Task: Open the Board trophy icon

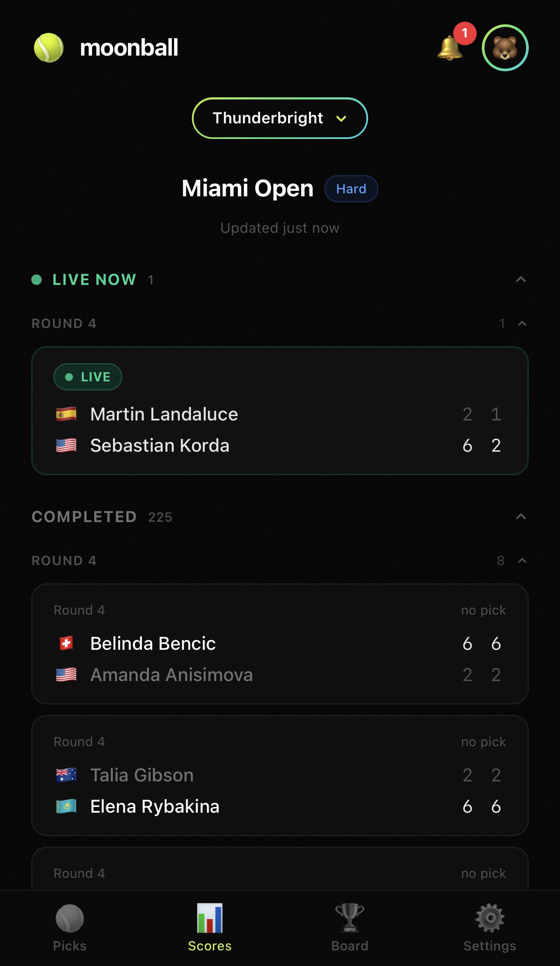Action: [349, 918]
